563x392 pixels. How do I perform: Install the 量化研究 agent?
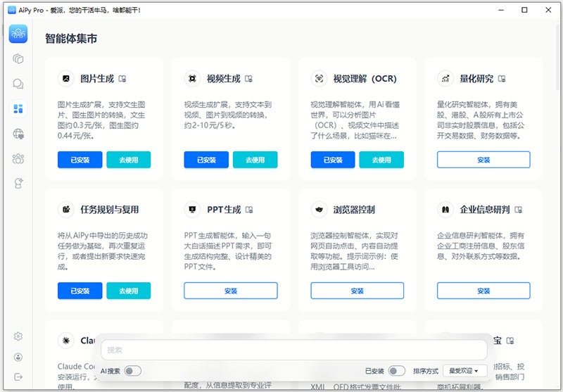click(483, 160)
